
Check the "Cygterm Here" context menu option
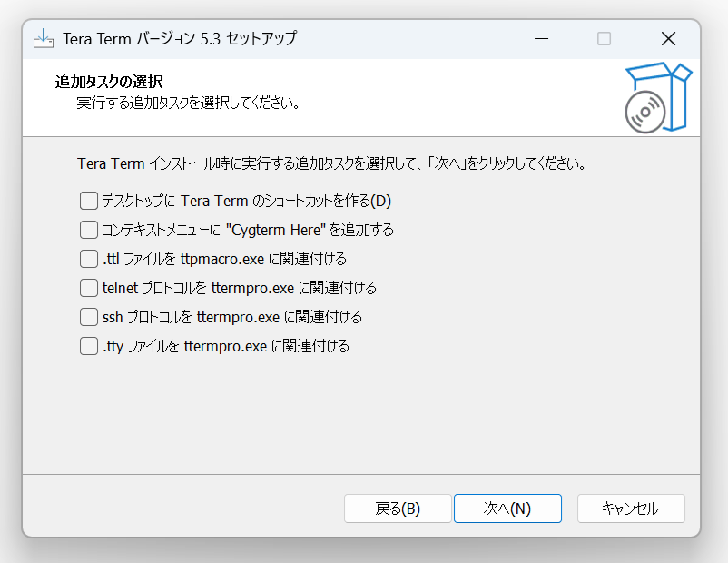(89, 230)
